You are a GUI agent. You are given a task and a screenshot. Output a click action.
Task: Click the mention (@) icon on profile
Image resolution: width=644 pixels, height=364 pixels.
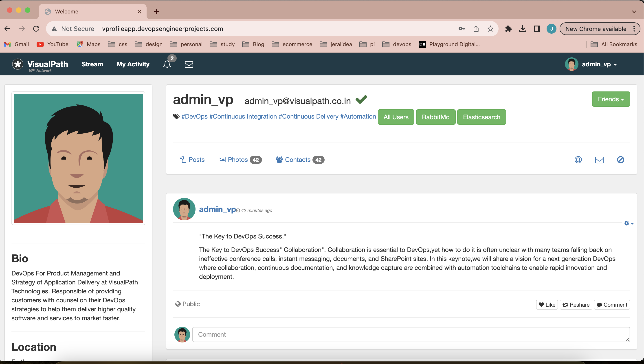point(578,160)
